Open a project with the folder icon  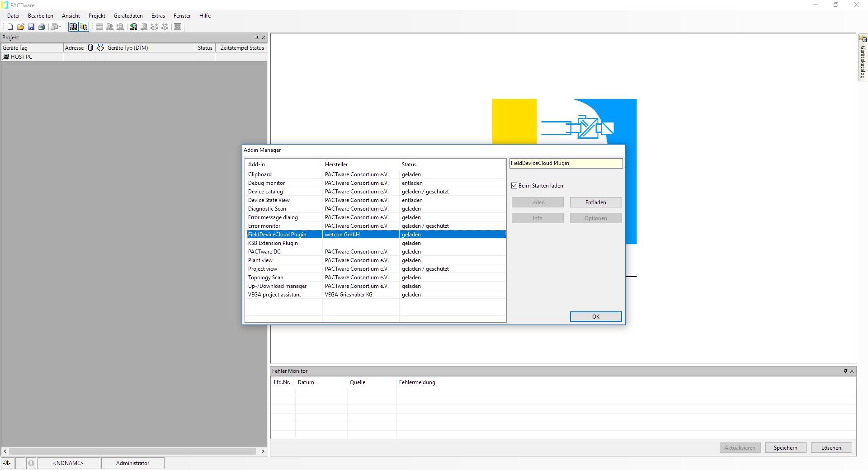tap(20, 27)
